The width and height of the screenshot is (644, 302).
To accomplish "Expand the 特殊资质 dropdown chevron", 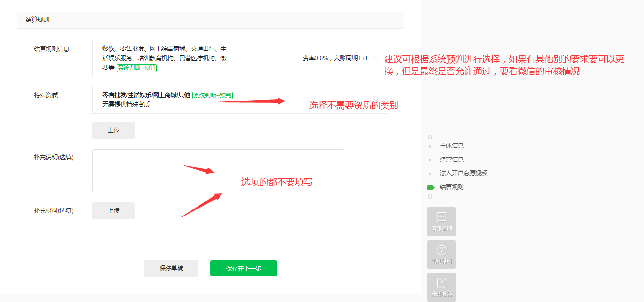I will pyautogui.click(x=376, y=99).
